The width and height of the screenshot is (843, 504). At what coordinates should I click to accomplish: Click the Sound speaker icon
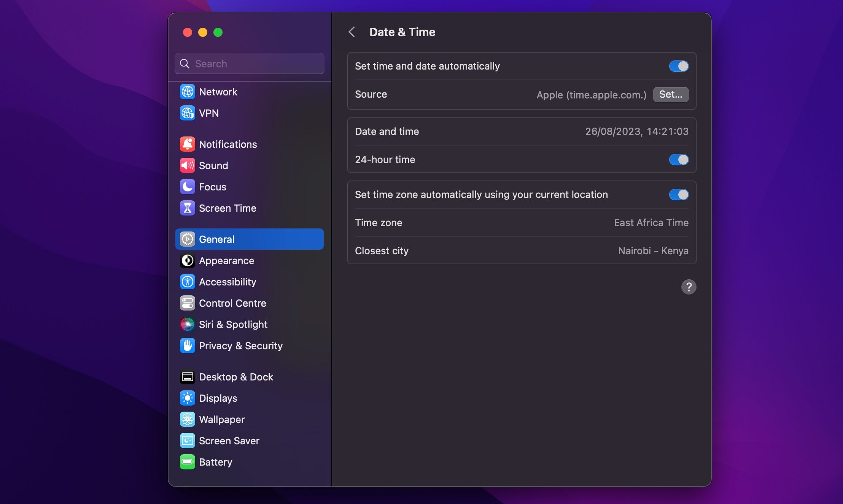(x=187, y=165)
